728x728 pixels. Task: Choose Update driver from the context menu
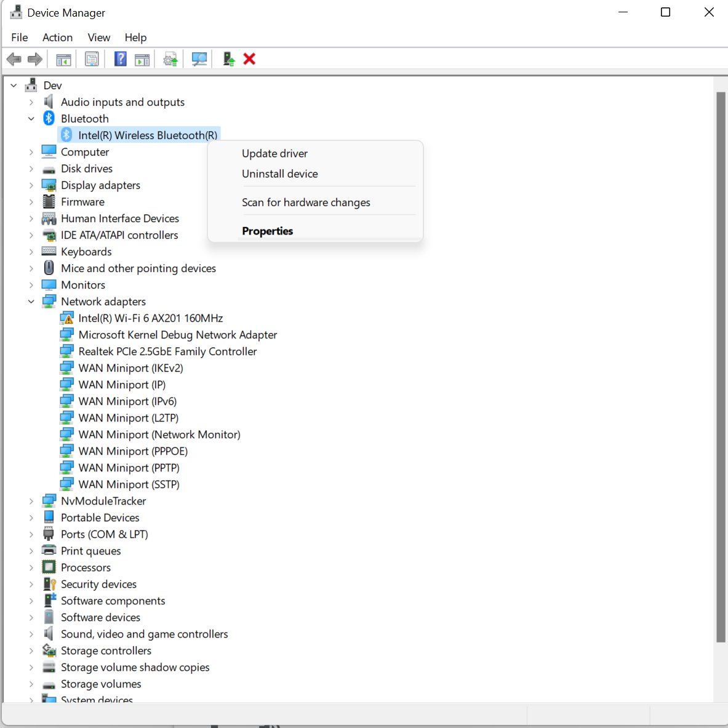click(x=274, y=153)
